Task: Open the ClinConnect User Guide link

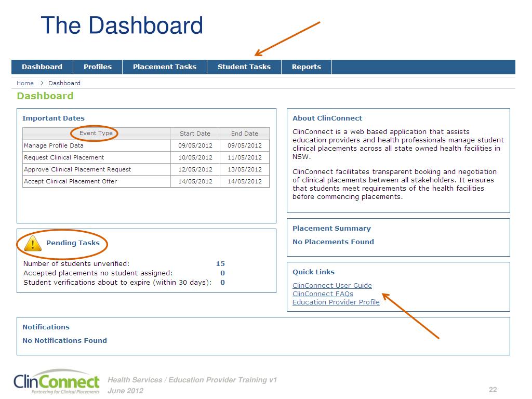Action: point(332,285)
